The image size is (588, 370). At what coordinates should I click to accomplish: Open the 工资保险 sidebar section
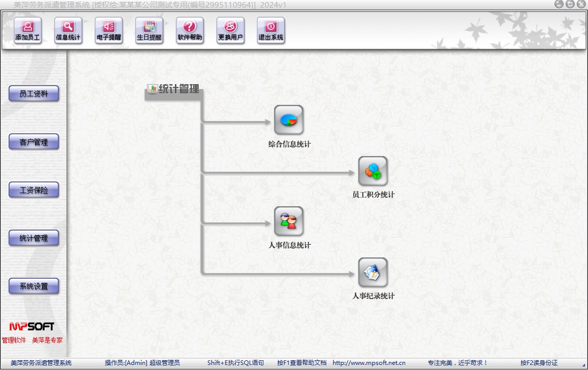pos(34,190)
